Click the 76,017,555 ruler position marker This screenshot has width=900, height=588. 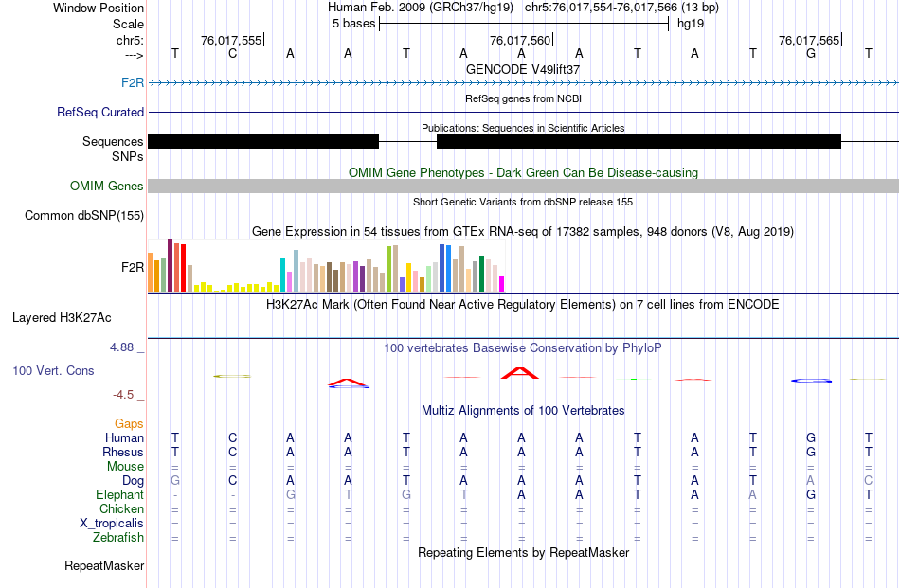232,40
